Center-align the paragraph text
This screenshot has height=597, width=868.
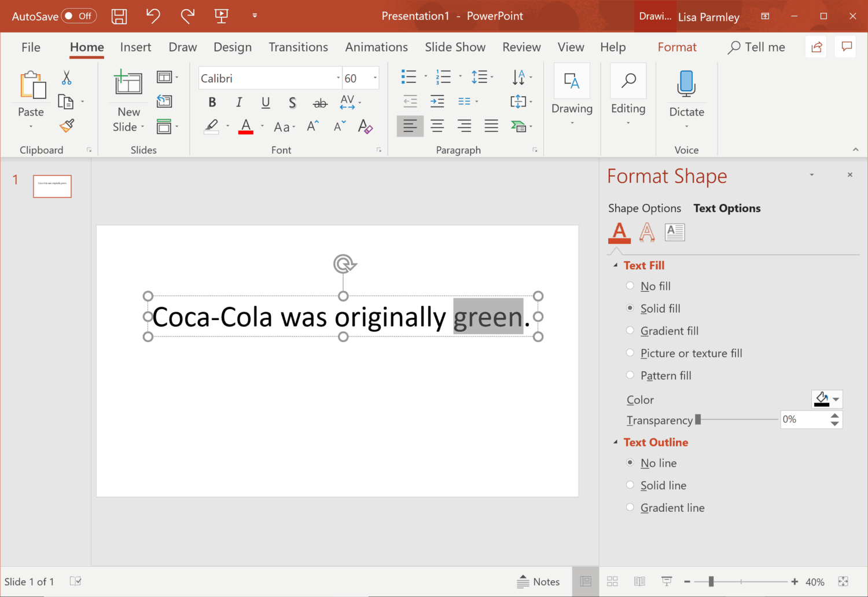(437, 126)
